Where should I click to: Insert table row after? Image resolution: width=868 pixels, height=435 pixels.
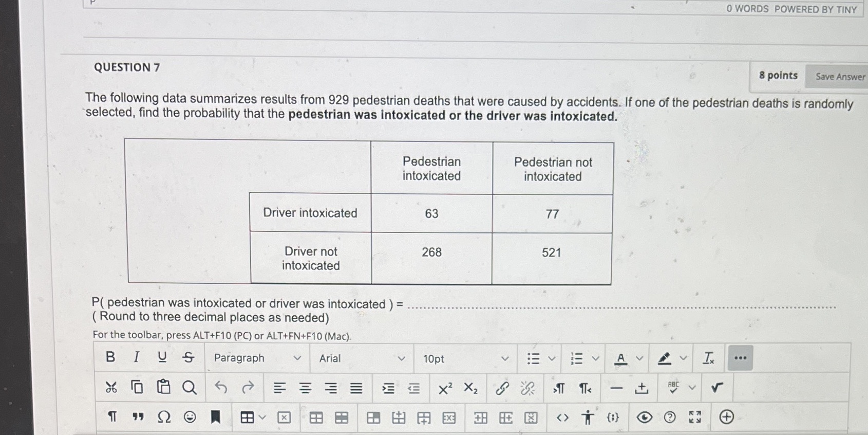(424, 418)
